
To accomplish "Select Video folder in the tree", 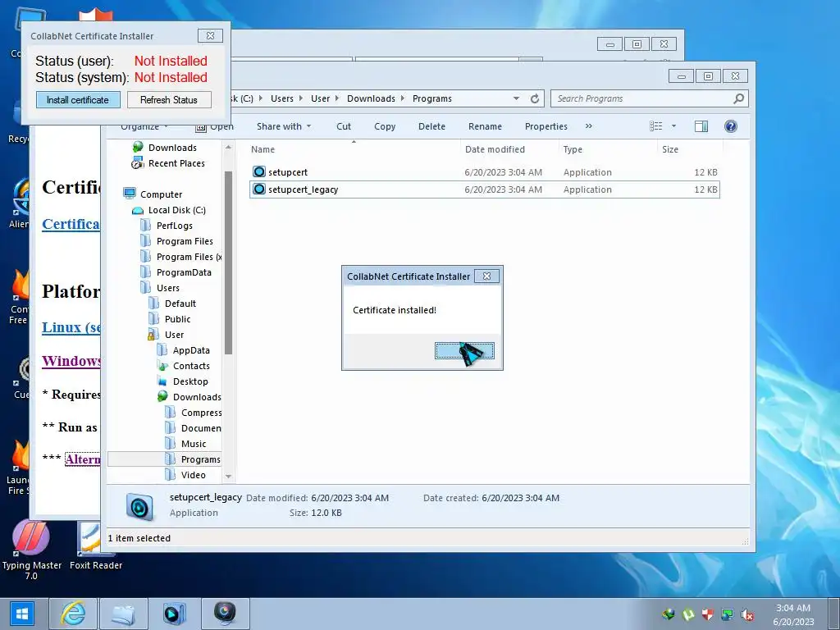I will coord(193,475).
